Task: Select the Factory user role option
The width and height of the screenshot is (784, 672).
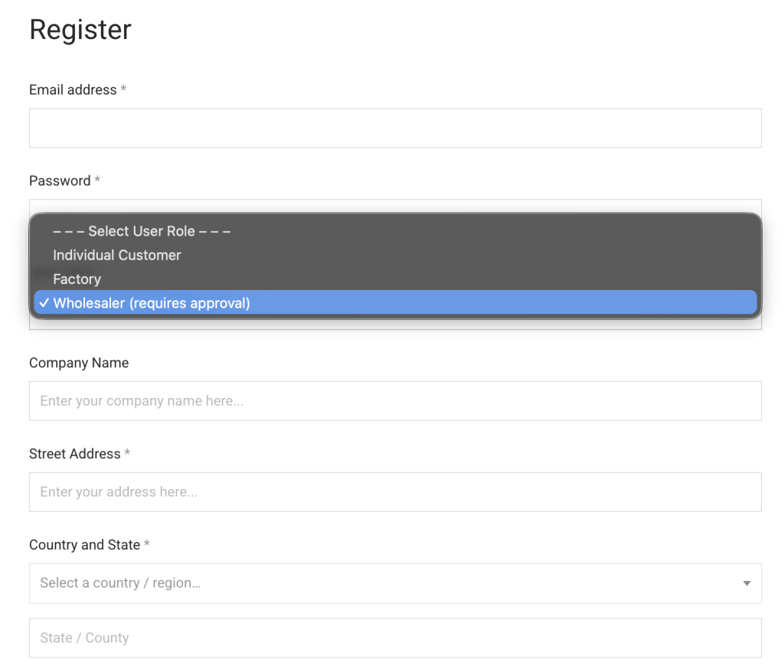Action: click(77, 279)
